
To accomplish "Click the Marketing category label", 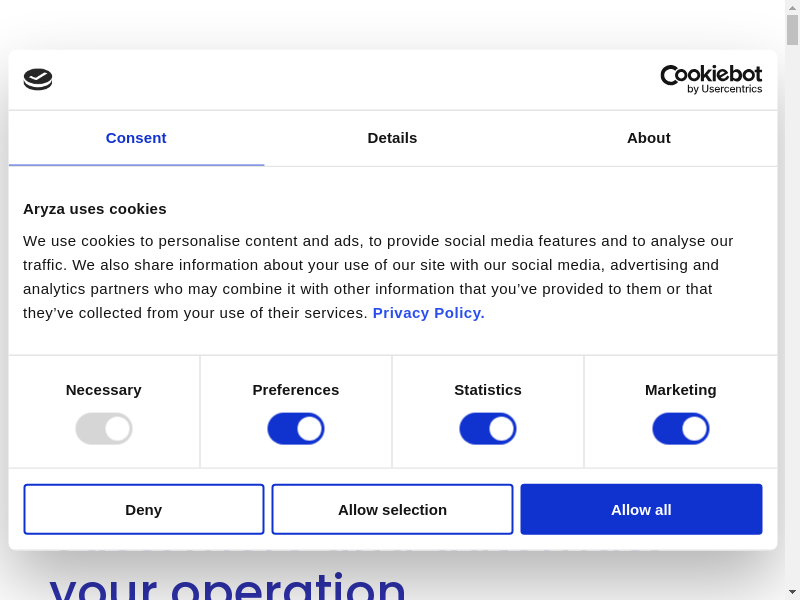I will point(681,390).
